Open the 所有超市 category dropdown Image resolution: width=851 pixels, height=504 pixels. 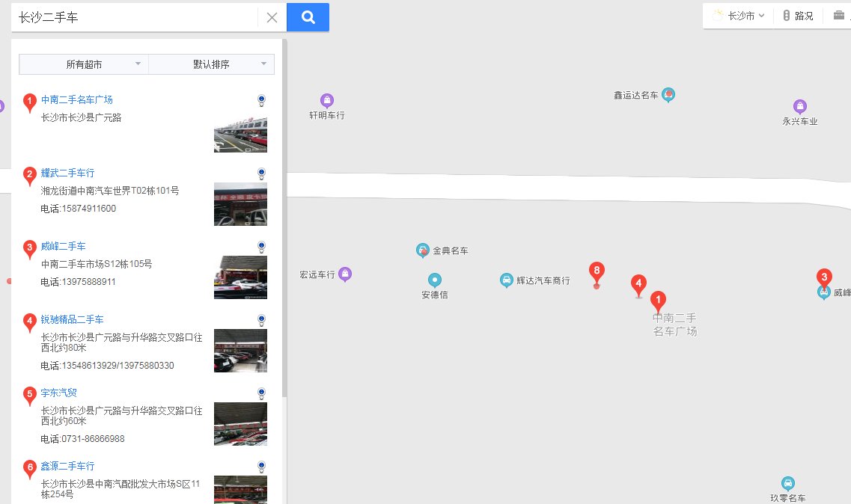click(x=84, y=64)
